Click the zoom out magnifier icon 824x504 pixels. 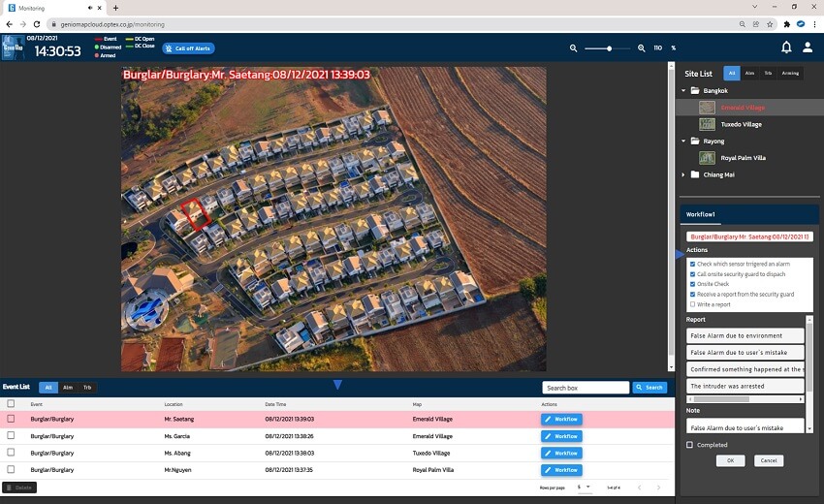573,47
